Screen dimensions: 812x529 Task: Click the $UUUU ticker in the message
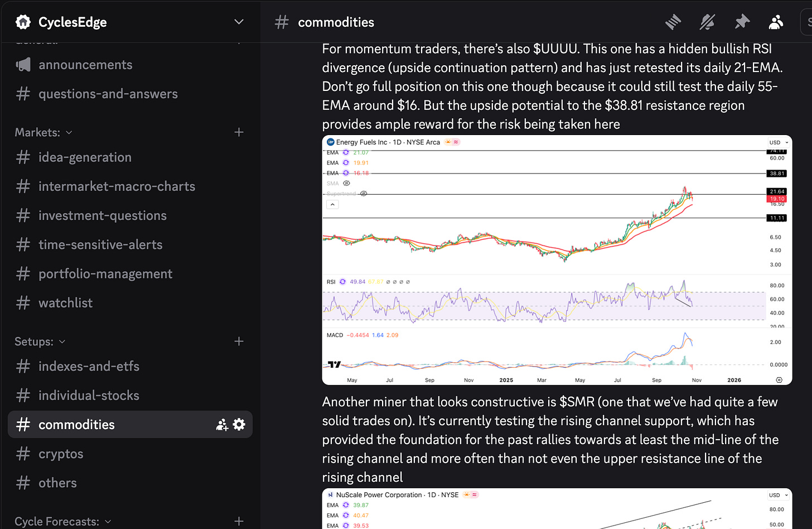pyautogui.click(x=555, y=49)
